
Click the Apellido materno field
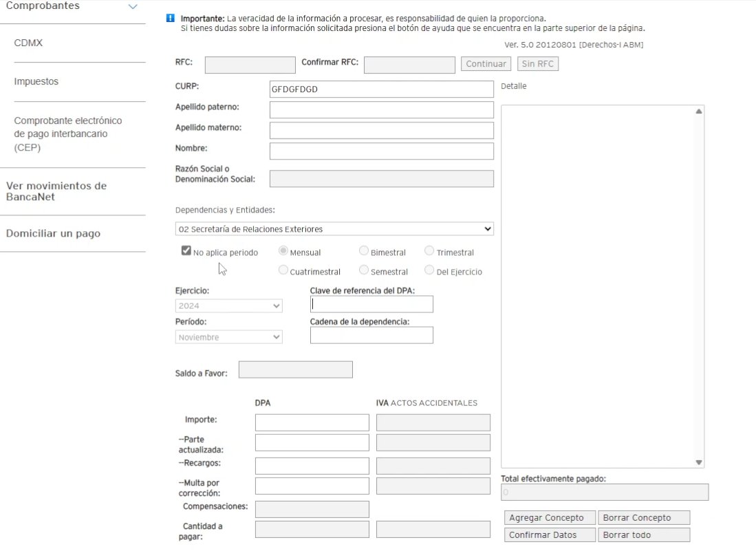pos(381,130)
